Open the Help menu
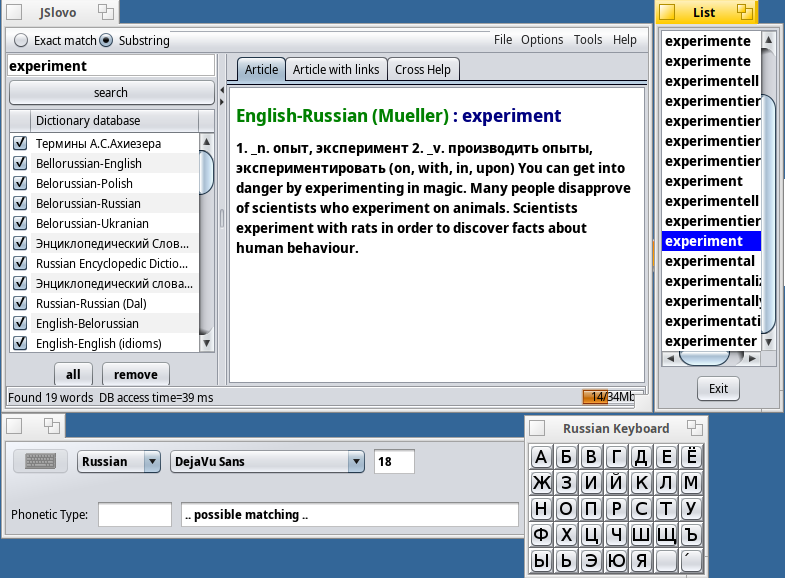Screen dimensions: 785x578 point(625,40)
